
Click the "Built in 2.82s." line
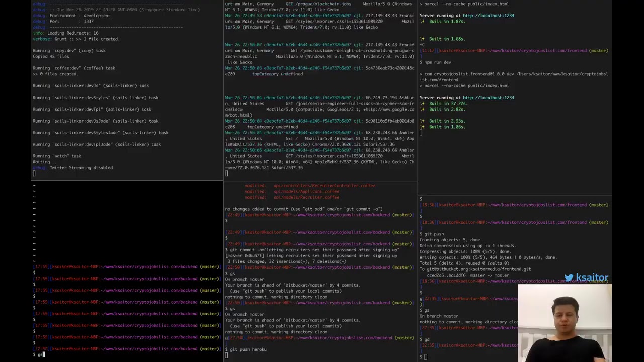point(442,109)
